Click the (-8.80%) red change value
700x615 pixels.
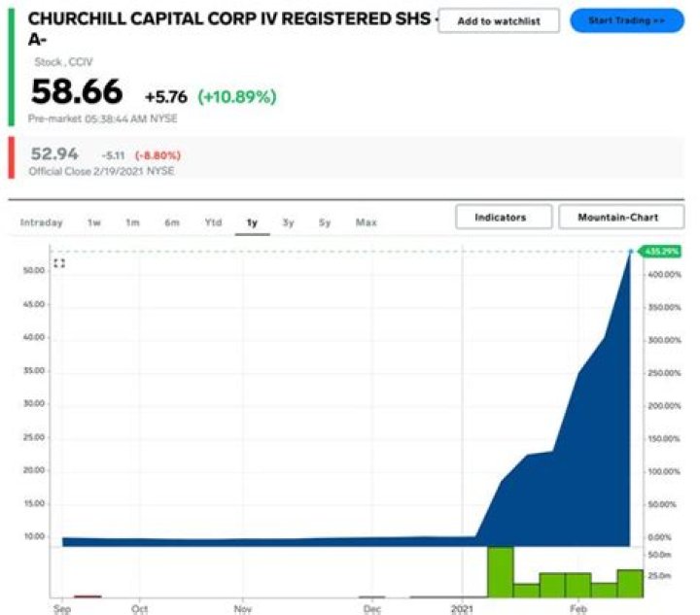[157, 155]
